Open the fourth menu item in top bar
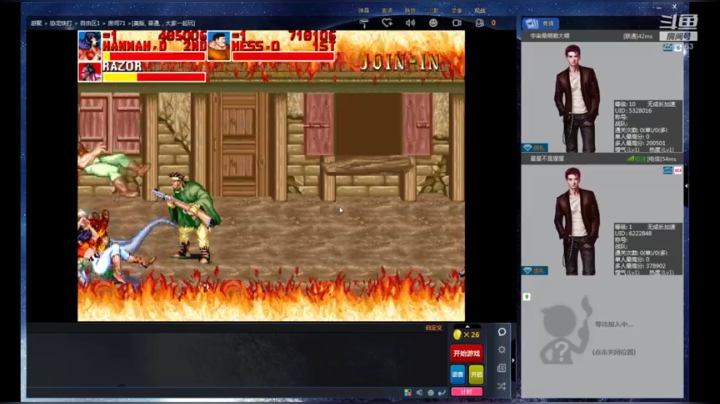This screenshot has width=720, height=404. [433, 10]
